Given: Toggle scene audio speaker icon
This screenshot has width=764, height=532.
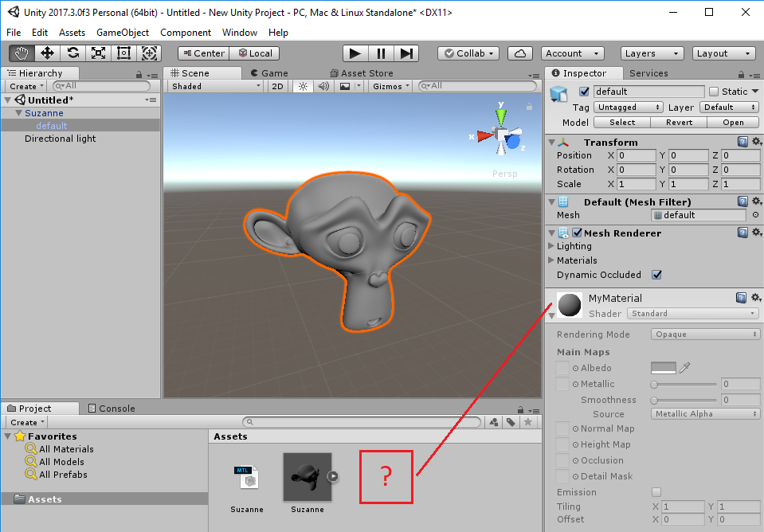Looking at the screenshot, I should point(323,86).
